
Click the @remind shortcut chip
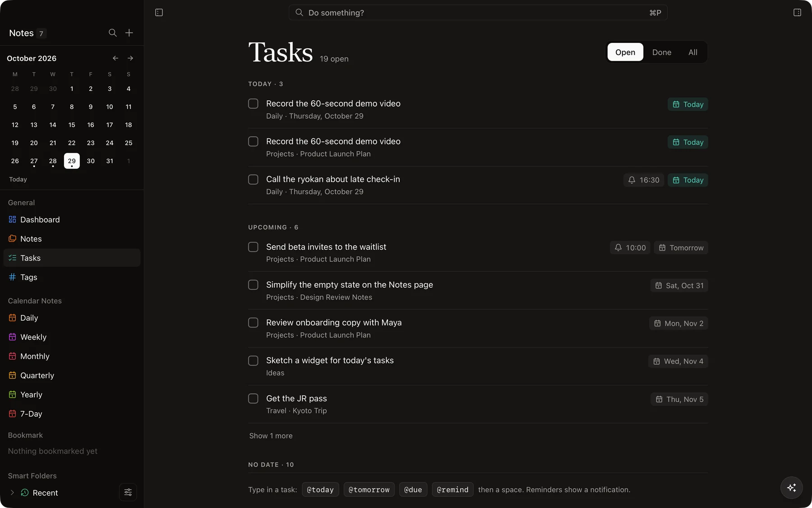(452, 489)
